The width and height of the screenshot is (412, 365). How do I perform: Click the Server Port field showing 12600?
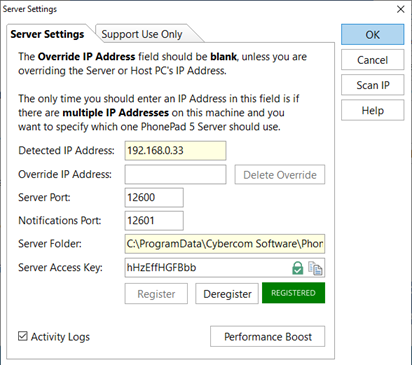click(x=154, y=197)
